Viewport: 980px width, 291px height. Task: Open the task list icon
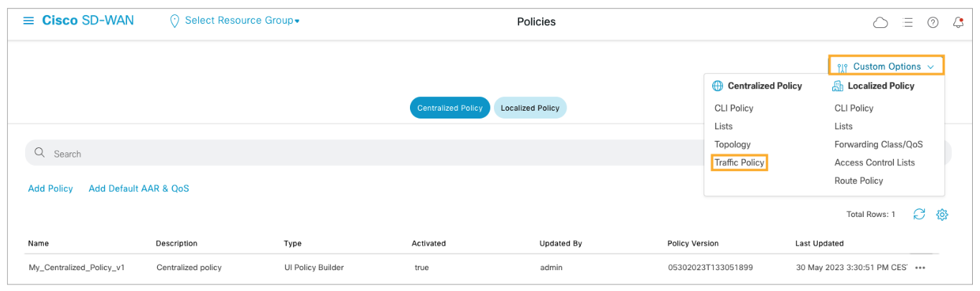click(x=907, y=22)
